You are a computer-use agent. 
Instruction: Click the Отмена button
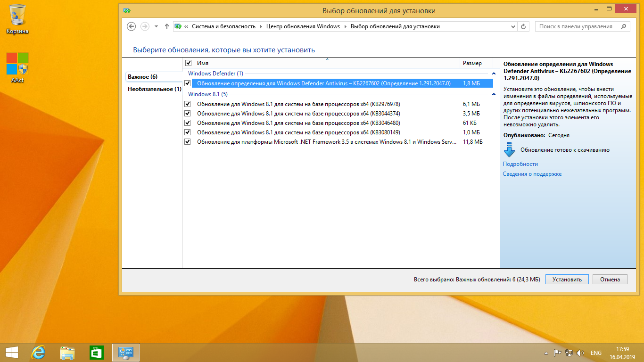pyautogui.click(x=610, y=279)
